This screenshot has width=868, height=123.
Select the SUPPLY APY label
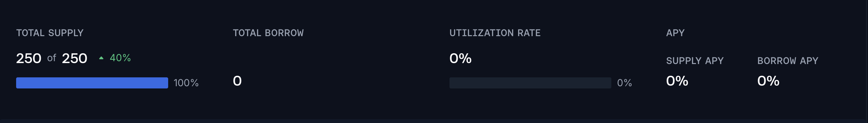695,61
